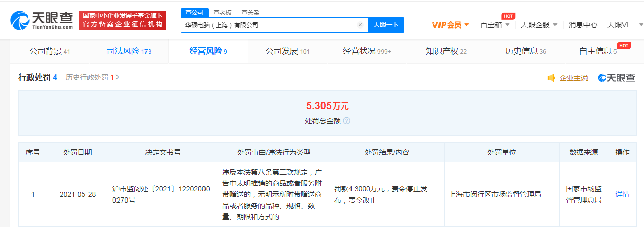Clear the search box with the x icon
The width and height of the screenshot is (644, 227).
360,25
